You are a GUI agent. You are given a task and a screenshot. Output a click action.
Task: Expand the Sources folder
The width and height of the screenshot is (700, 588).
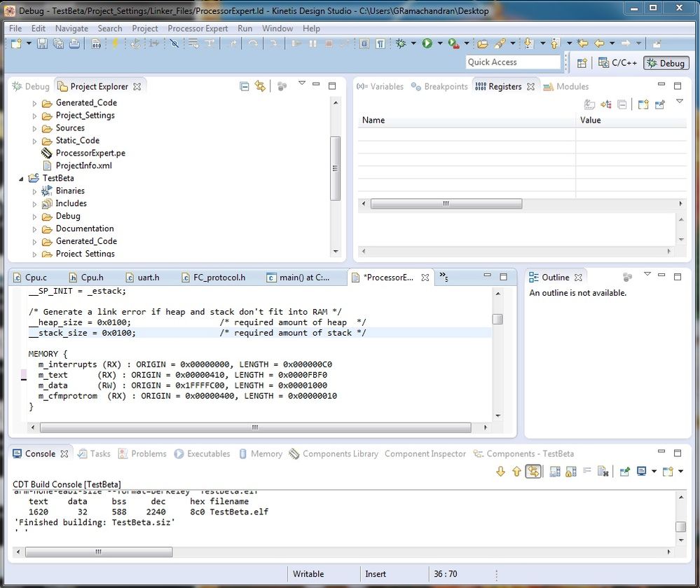[x=34, y=128]
